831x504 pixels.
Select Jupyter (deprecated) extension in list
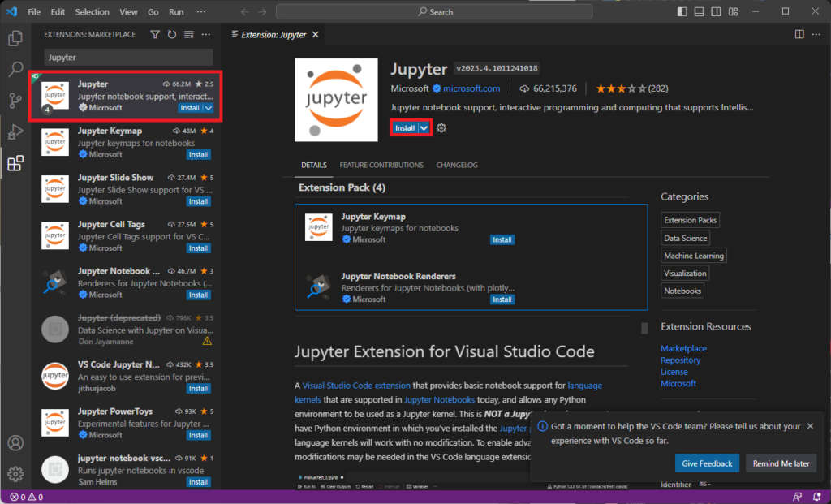(126, 330)
